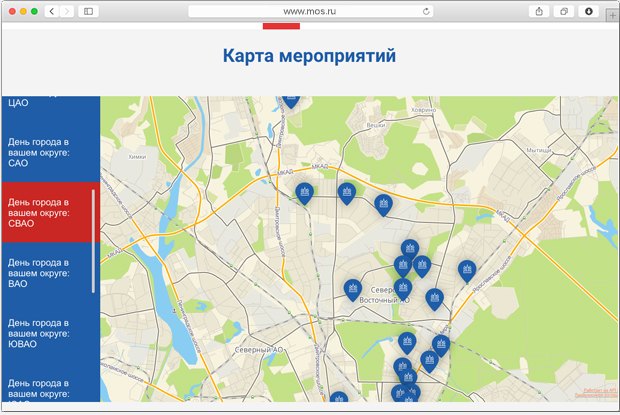Open the Downloads list in the toolbar
620x415 pixels.
(x=588, y=10)
